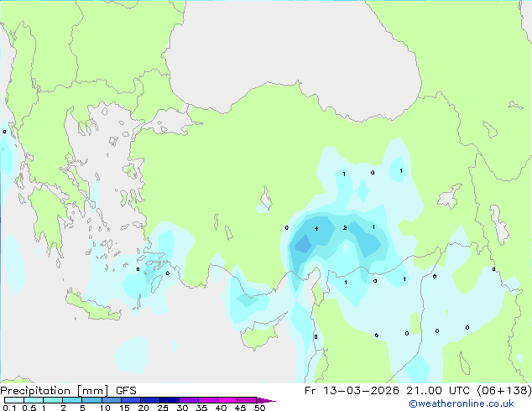Click the '10' legend label

tap(105, 408)
